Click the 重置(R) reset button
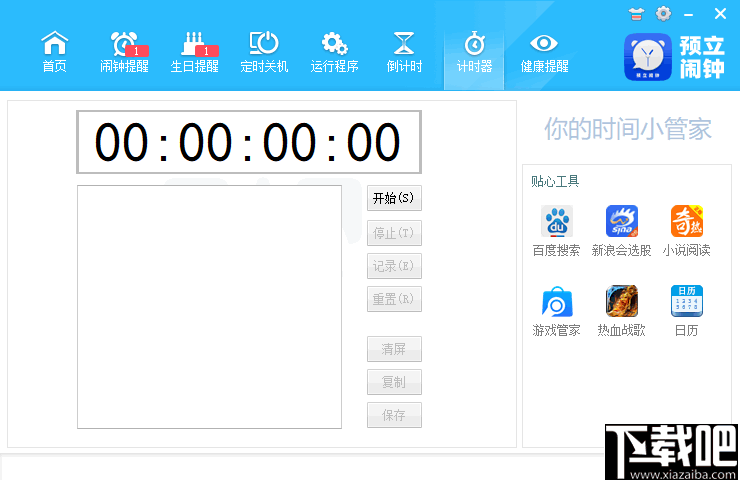The image size is (740, 480). click(394, 299)
